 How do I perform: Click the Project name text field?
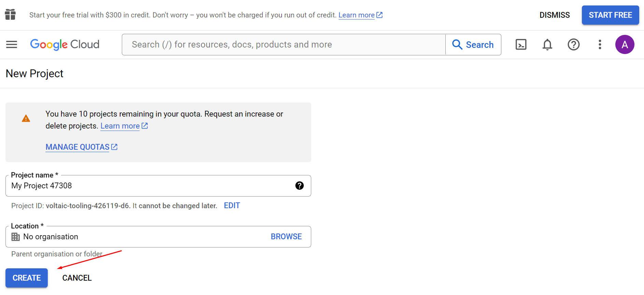[x=150, y=186]
